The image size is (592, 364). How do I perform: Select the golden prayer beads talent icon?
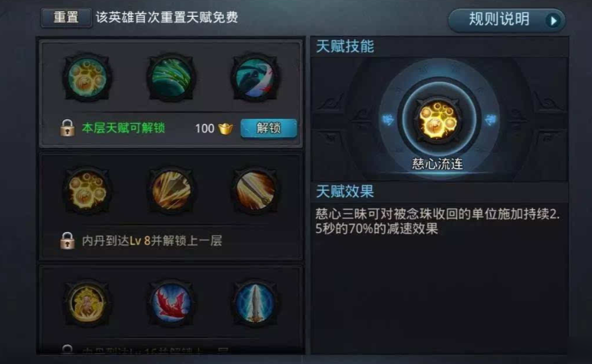87,191
